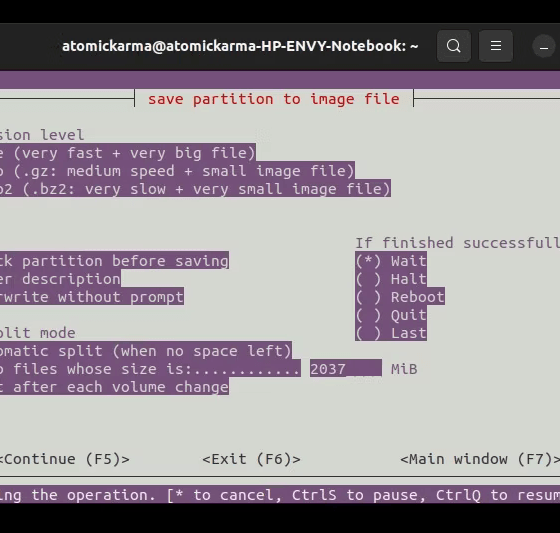The image size is (560, 533).
Task: Select the Quit radio option
Action: [391, 315]
